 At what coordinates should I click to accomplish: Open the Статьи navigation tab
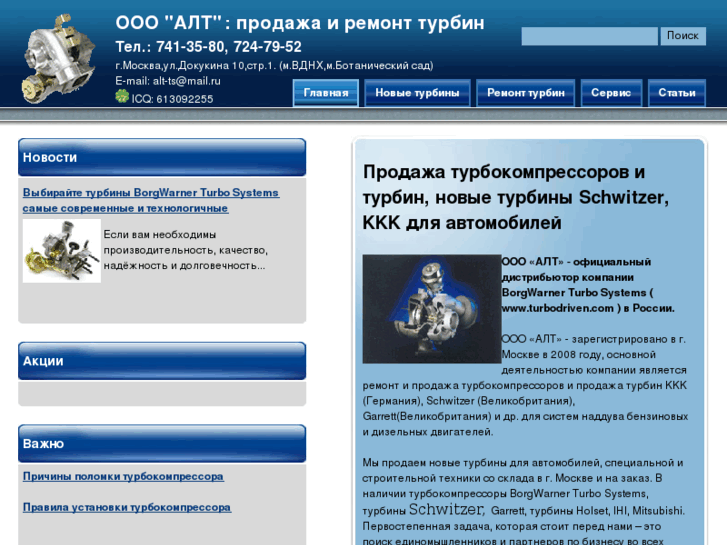(677, 93)
